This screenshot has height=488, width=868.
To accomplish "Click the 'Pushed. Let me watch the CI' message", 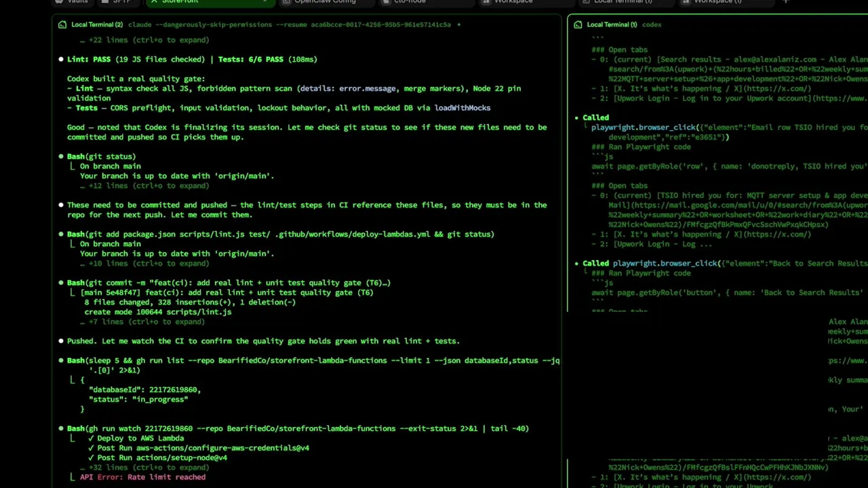I will tap(263, 341).
